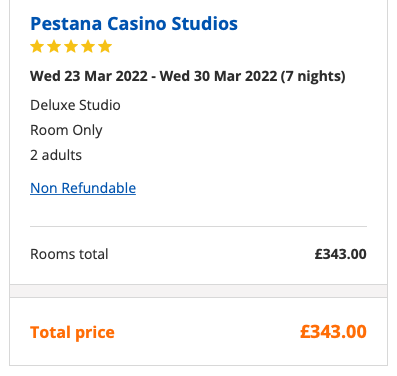
Task: Click the third gold rating star
Action: [71, 46]
